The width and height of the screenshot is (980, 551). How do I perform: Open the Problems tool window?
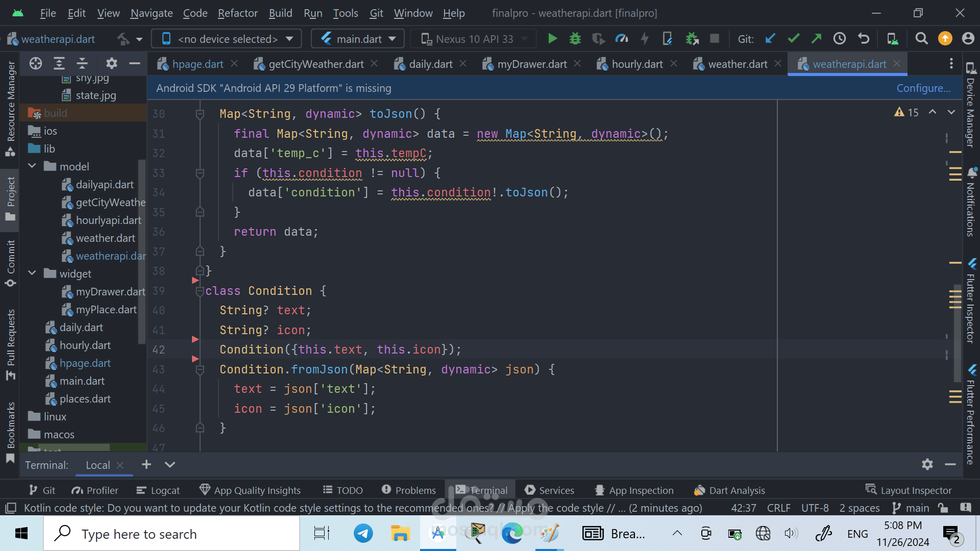click(x=409, y=490)
